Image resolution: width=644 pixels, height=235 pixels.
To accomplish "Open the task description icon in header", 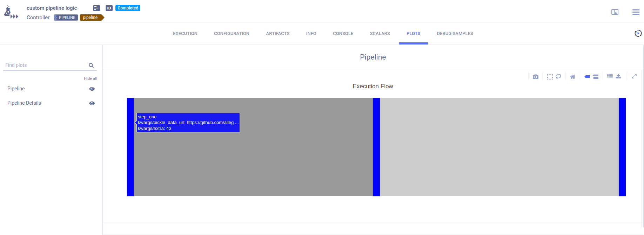I will 96,8.
